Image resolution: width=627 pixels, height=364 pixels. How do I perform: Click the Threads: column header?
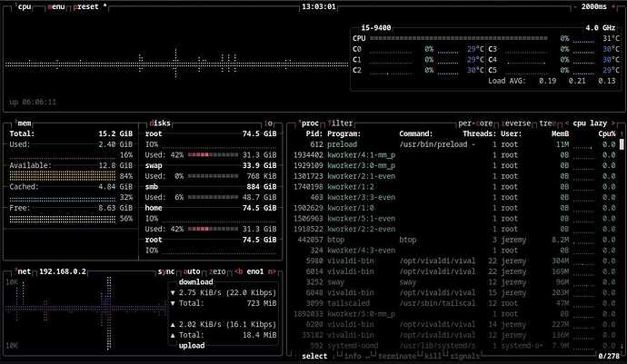point(480,133)
